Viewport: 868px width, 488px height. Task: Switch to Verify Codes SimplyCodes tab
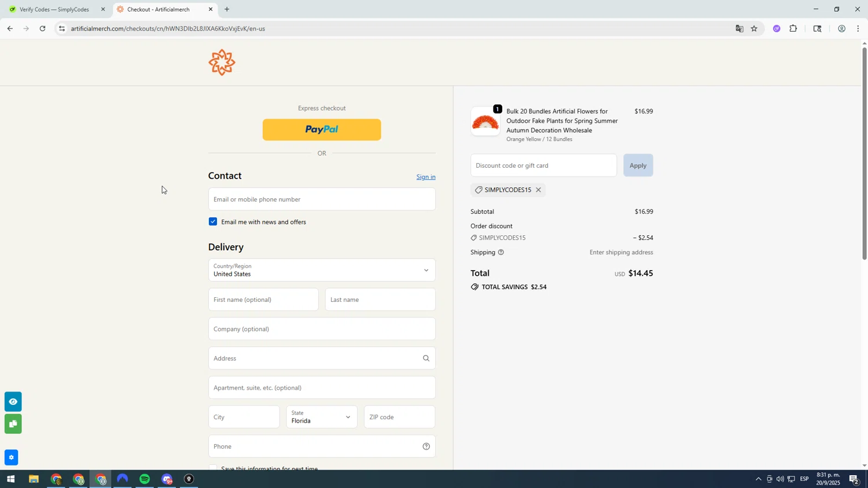(56, 9)
